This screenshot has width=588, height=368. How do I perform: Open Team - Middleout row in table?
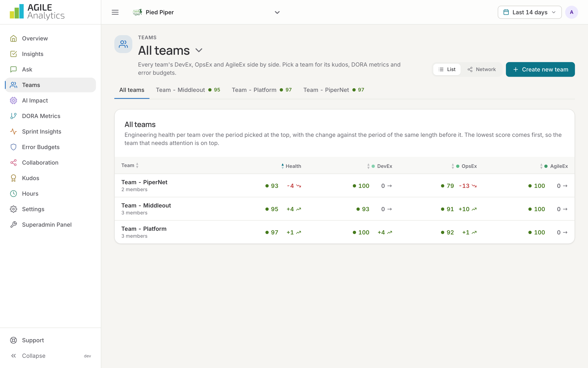pyautogui.click(x=344, y=209)
